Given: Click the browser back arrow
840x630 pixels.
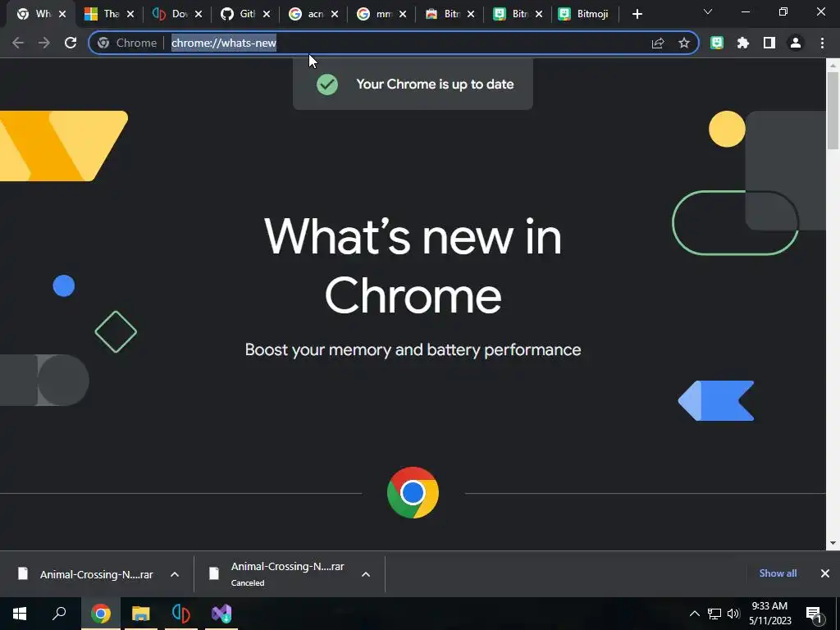Looking at the screenshot, I should click(18, 43).
